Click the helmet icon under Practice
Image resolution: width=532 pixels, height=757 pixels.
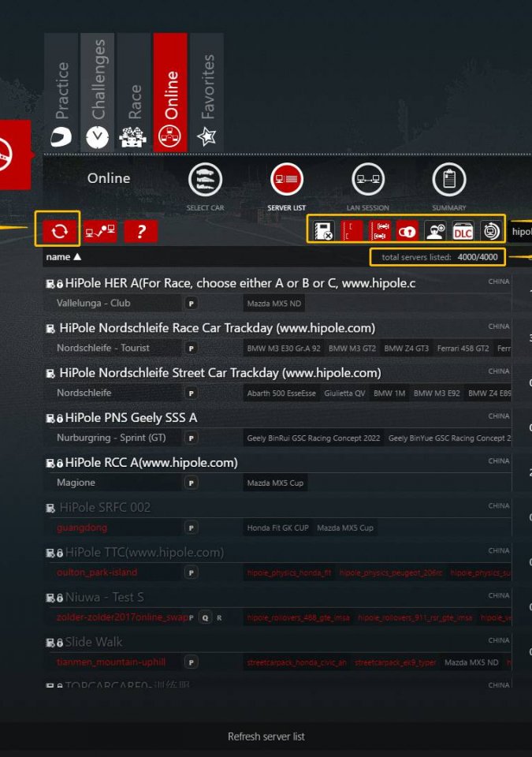61,137
